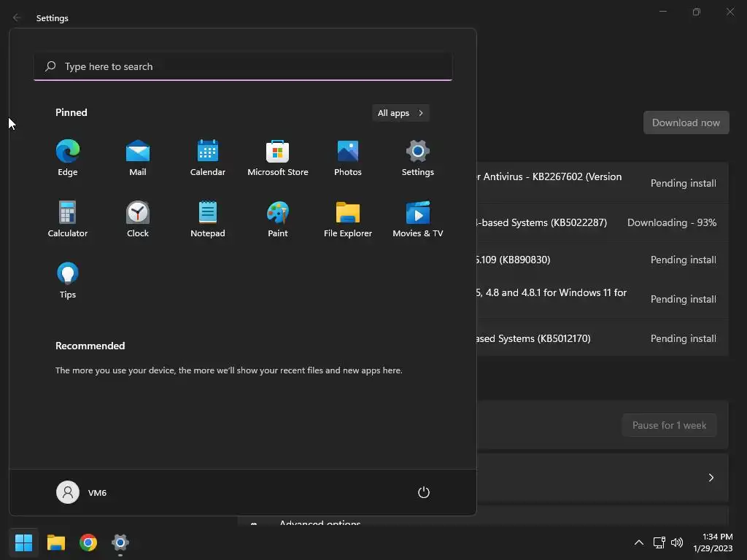Show hidden system tray icons
747x560 pixels.
(639, 542)
